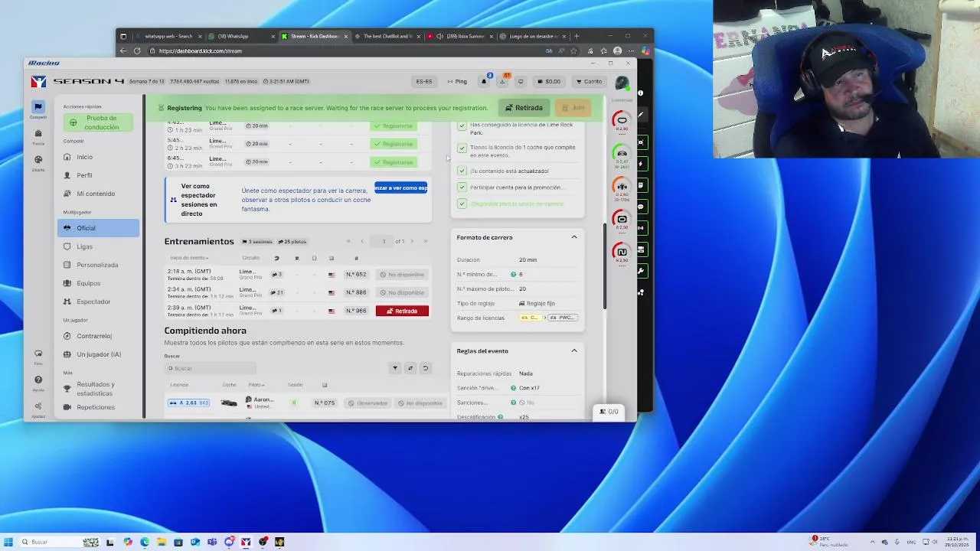The image size is (980, 551).
Task: Sort by 'Inicio de evento' column header
Action: tap(189, 258)
